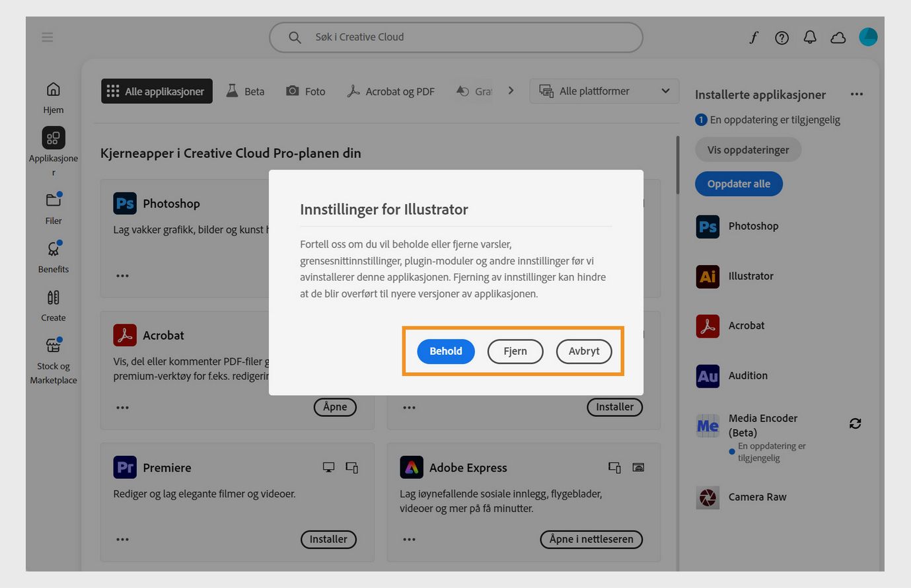Viewport: 911px width, 588px height.
Task: Open more options dots left of Installer
Action: pyautogui.click(x=409, y=408)
